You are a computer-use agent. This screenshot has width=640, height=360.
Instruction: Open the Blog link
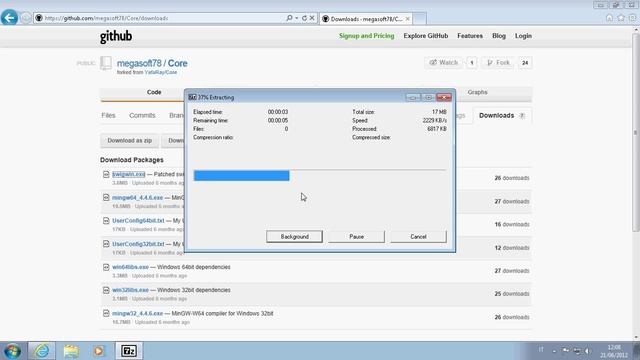point(499,36)
